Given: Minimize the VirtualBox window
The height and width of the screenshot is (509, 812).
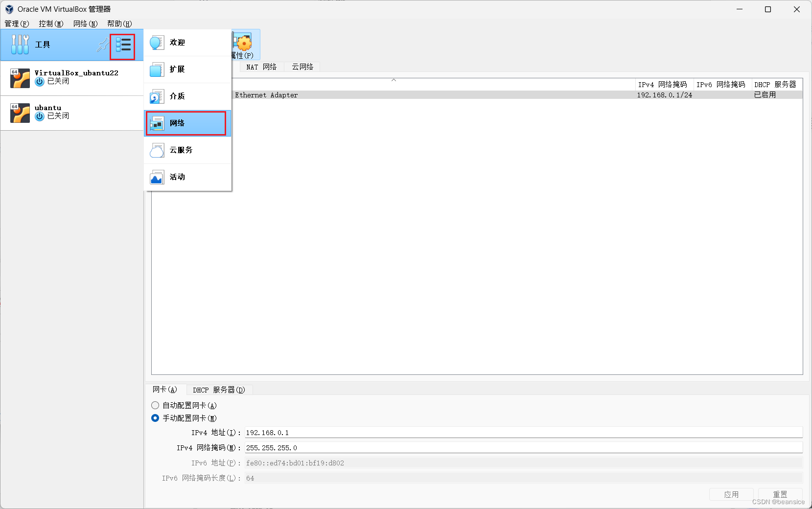Looking at the screenshot, I should point(740,9).
